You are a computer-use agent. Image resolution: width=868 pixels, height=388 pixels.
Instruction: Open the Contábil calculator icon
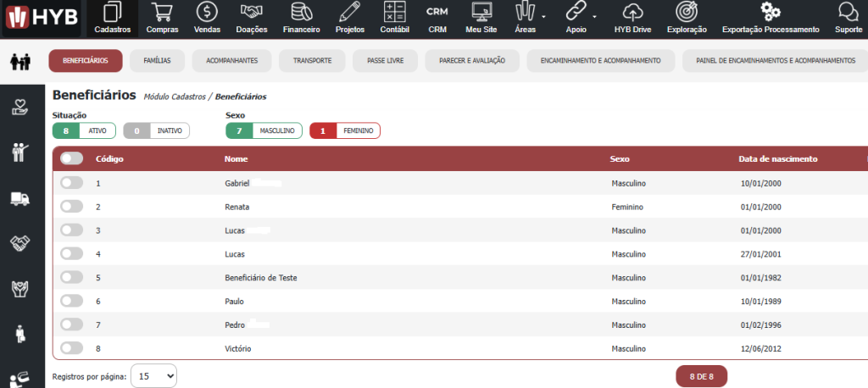click(x=394, y=13)
